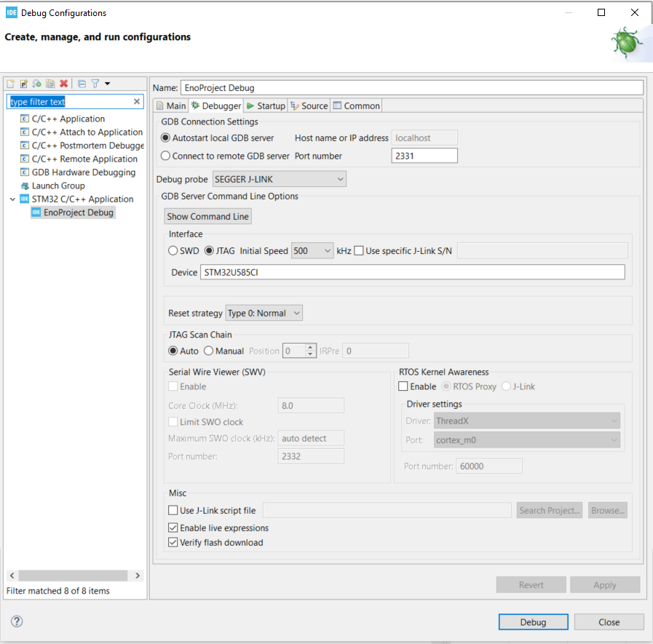Click the Export launch configuration icon
653x644 pixels.
click(37, 84)
